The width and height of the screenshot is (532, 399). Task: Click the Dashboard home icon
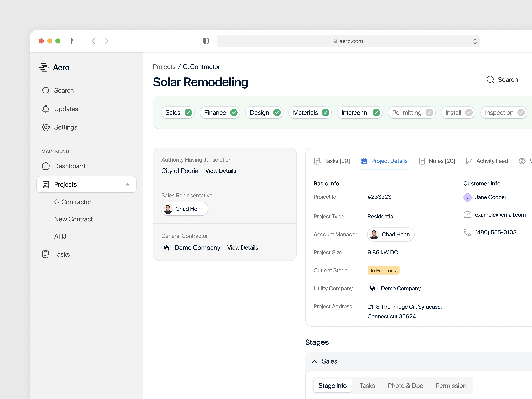(46, 166)
